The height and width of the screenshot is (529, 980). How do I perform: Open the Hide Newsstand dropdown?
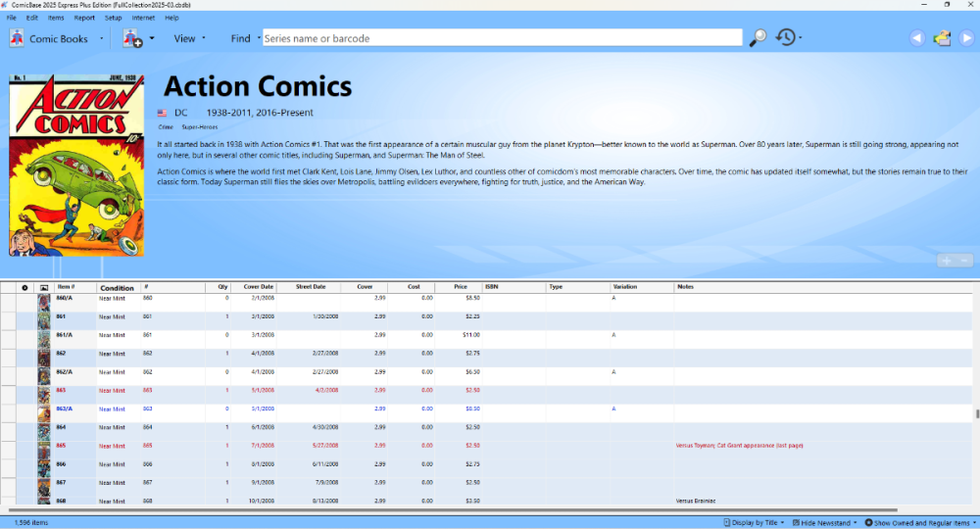click(x=824, y=523)
